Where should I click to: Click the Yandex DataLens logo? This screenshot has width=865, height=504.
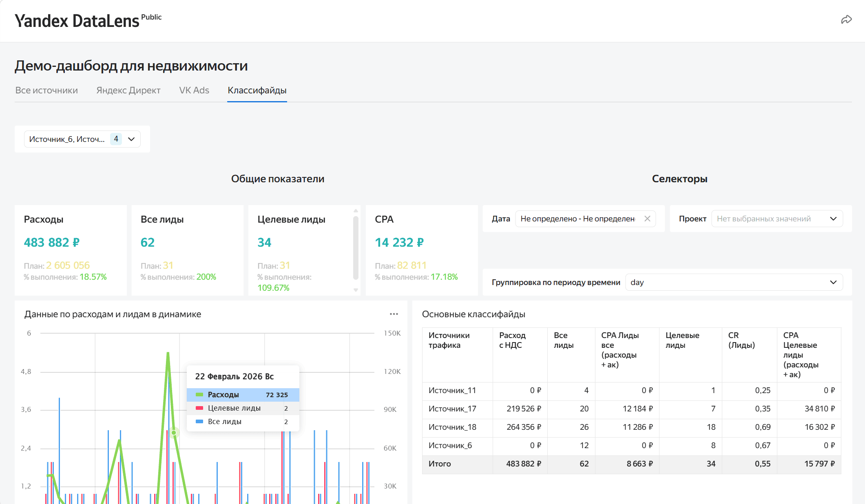point(77,21)
